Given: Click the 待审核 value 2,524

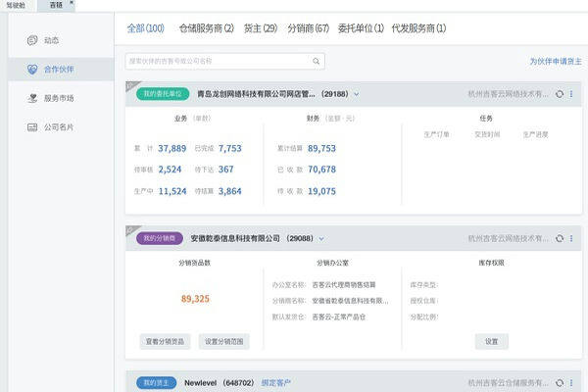Looking at the screenshot, I should coord(170,170).
